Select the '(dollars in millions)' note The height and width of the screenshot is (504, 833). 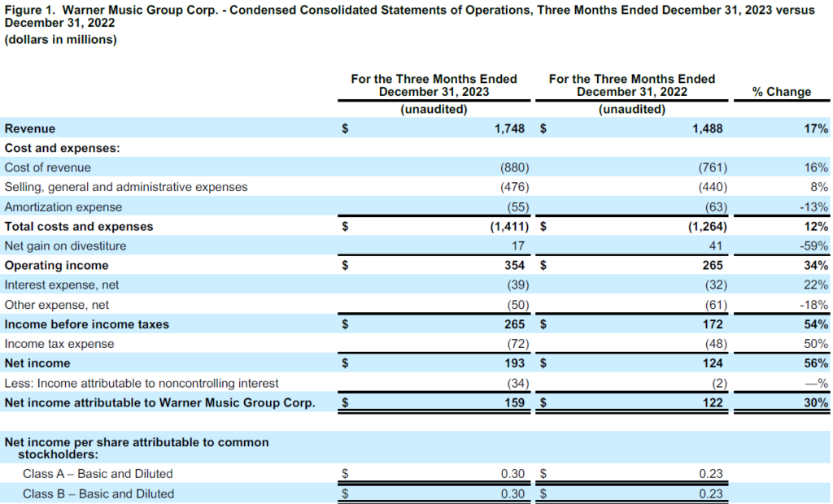[x=60, y=40]
